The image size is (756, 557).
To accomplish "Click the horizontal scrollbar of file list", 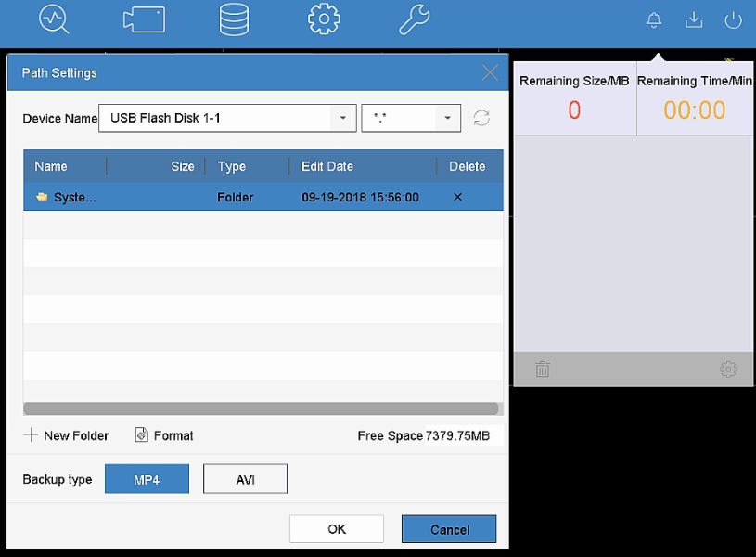I will point(261,408).
